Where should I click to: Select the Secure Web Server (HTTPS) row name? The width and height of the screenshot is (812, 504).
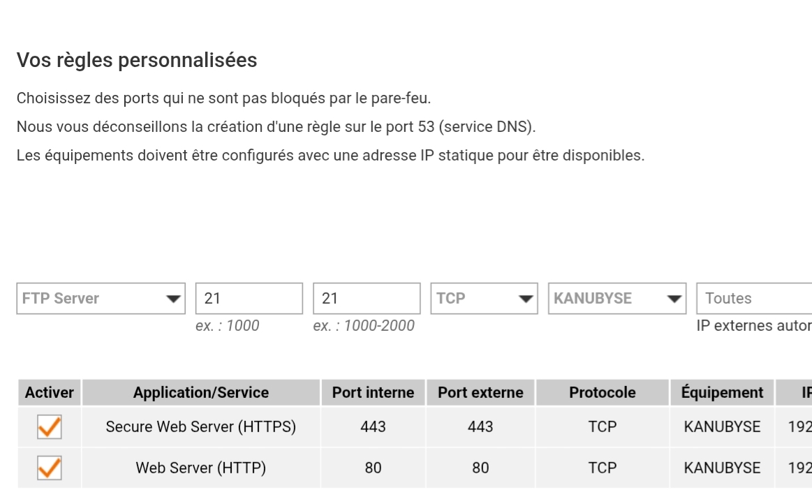click(201, 427)
